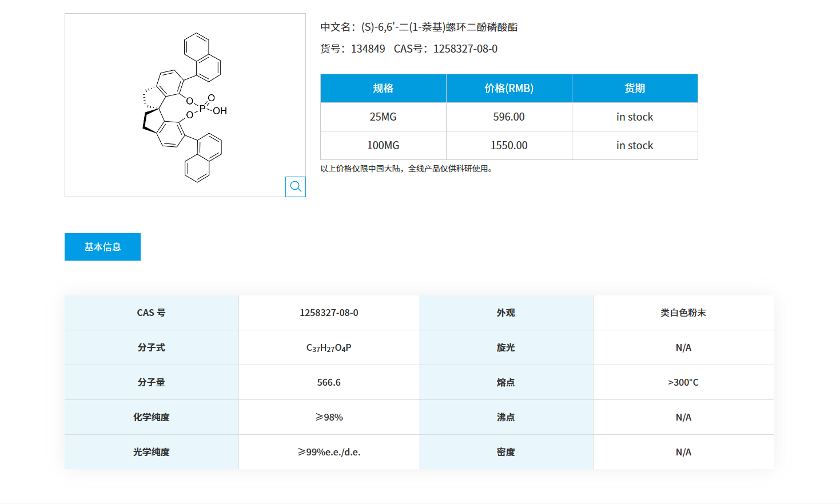Click the product Chinese name heading
Image resolution: width=840 pixels, height=504 pixels.
pyautogui.click(x=420, y=27)
